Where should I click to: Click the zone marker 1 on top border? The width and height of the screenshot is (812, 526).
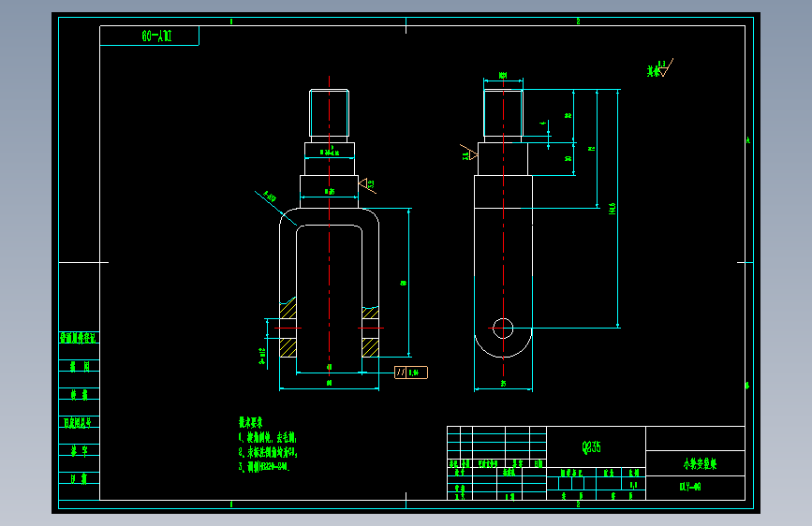coord(231,22)
